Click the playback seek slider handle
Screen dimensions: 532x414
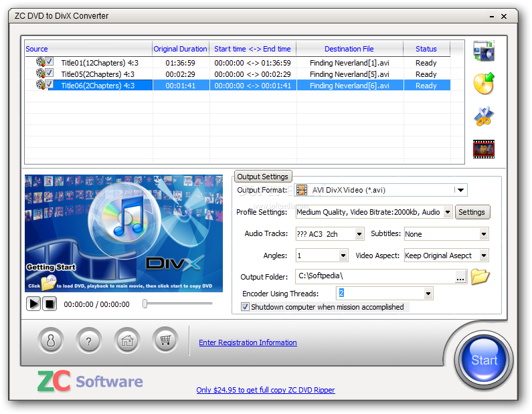pos(145,304)
